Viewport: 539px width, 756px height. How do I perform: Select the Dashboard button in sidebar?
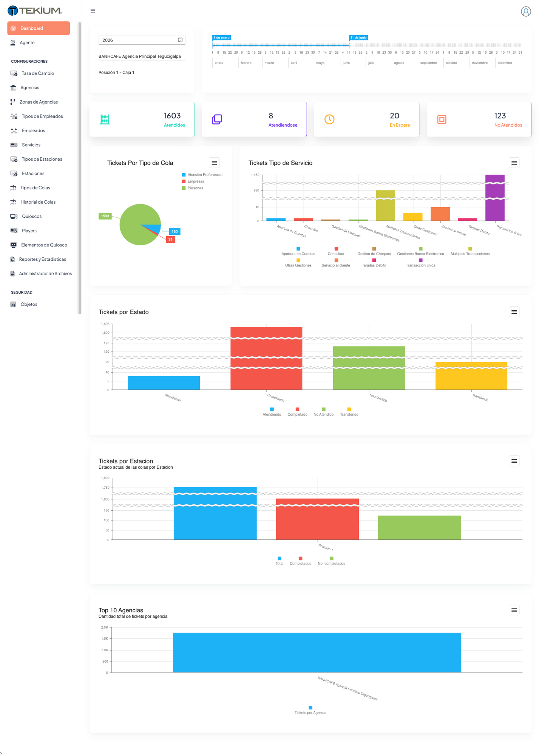click(39, 28)
